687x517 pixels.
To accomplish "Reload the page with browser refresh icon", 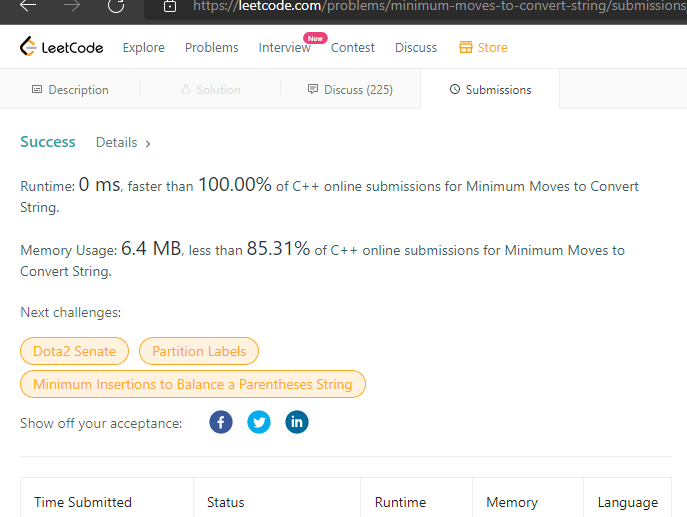I will 116,6.
